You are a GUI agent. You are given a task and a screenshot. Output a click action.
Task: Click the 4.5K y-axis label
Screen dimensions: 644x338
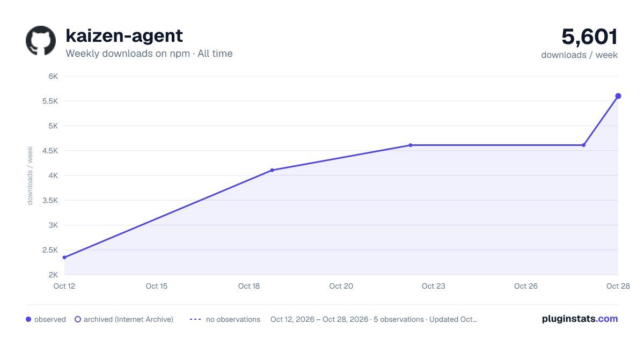[x=49, y=151]
